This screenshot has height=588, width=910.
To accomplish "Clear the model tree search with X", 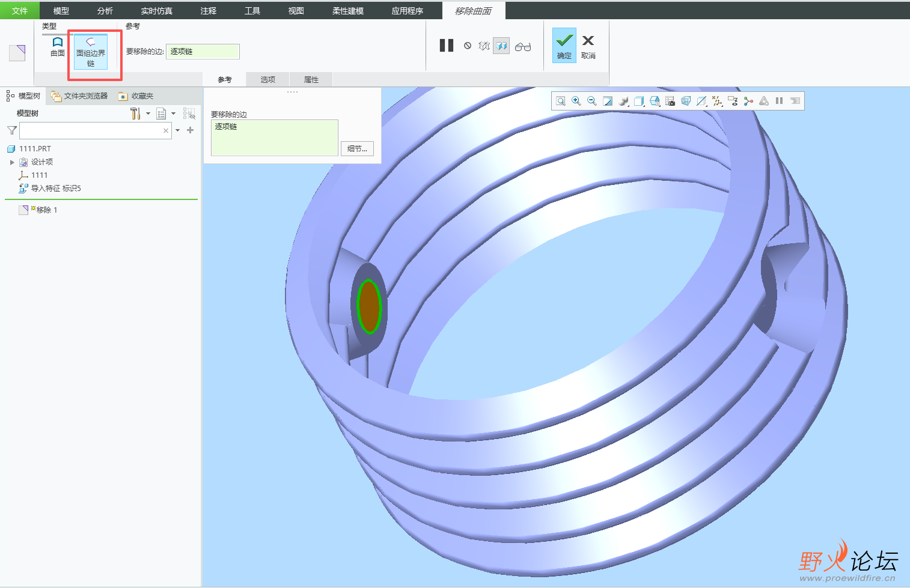I will point(166,130).
